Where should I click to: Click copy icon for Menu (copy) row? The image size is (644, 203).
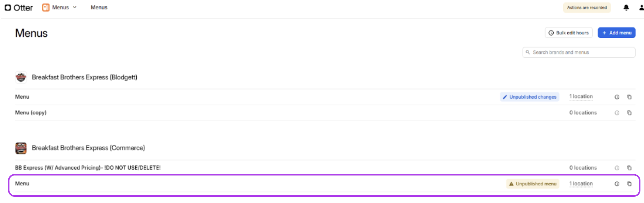[630, 113]
